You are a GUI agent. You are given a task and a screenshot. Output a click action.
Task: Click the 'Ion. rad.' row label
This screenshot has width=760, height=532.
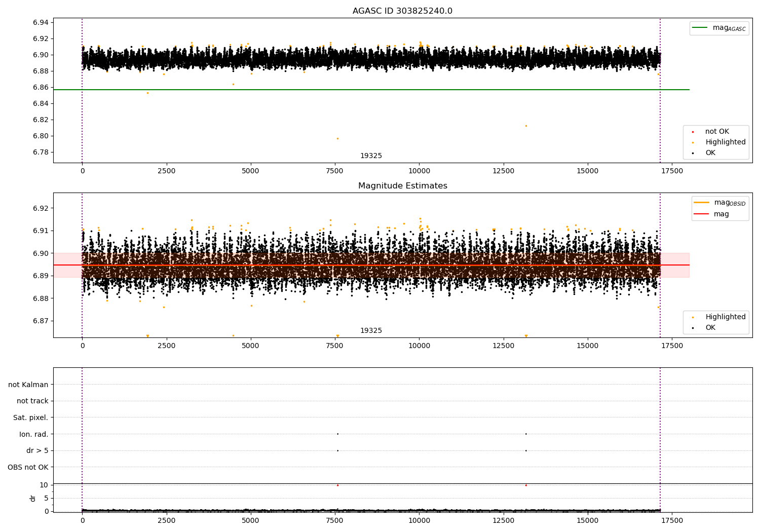[x=34, y=434]
